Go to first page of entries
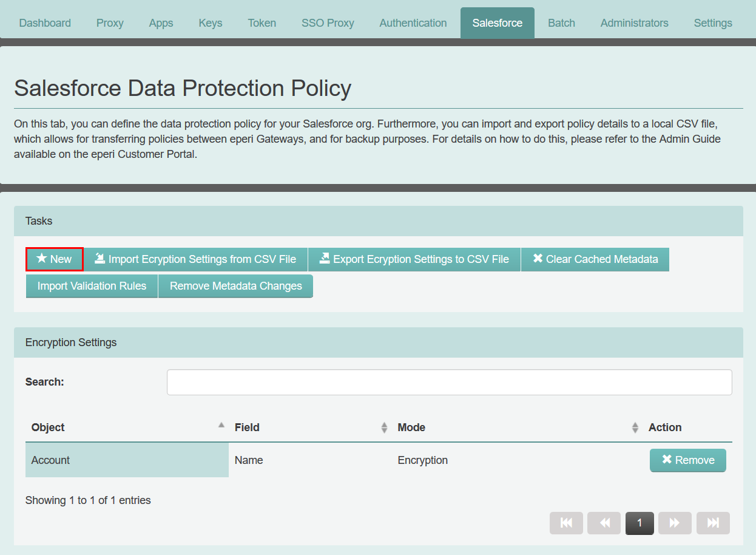756x555 pixels. click(567, 523)
